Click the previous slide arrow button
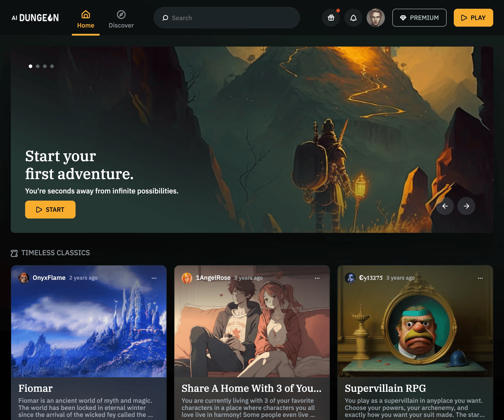The height and width of the screenshot is (420, 504). pos(445,206)
